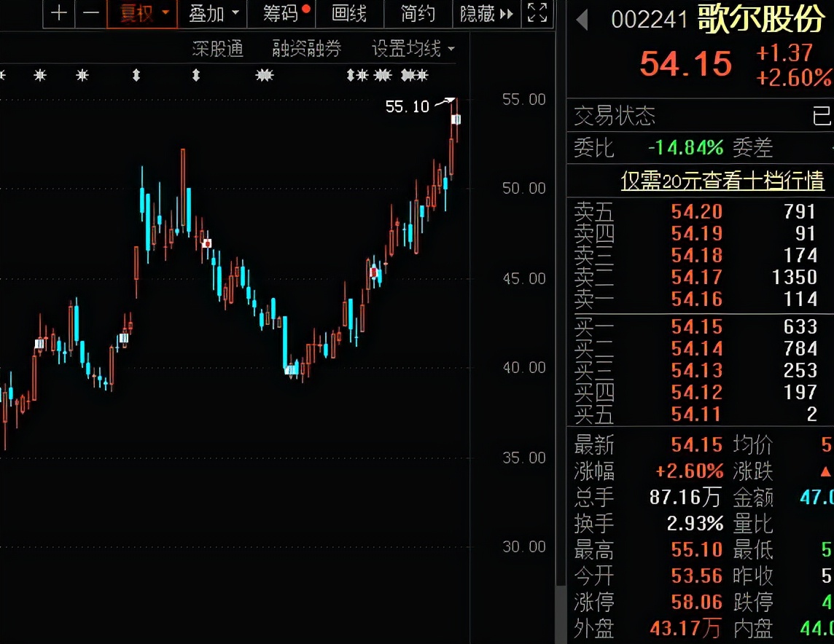Click the plus zoom-in button
Image resolution: width=834 pixels, height=644 pixels.
[59, 13]
